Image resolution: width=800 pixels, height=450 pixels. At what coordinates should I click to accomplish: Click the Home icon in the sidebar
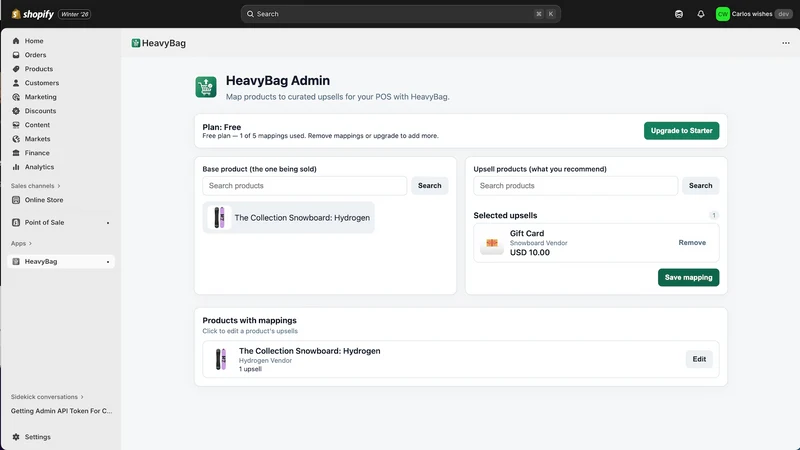pos(16,41)
